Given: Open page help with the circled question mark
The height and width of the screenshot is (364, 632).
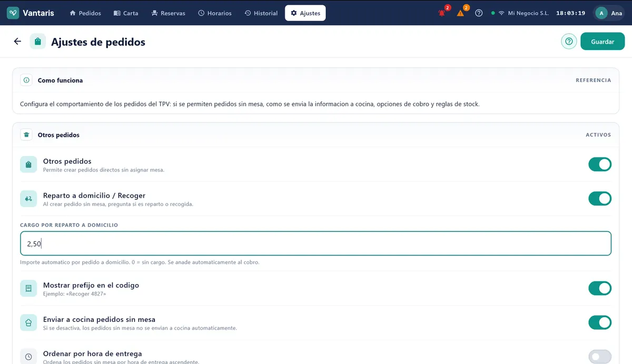Looking at the screenshot, I should coord(569,42).
